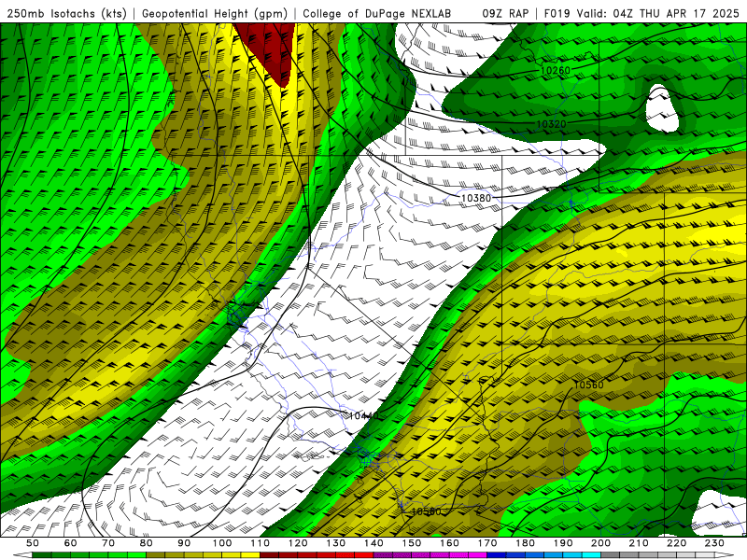
Task: Select the 90 value on the legend
Action: point(184,543)
